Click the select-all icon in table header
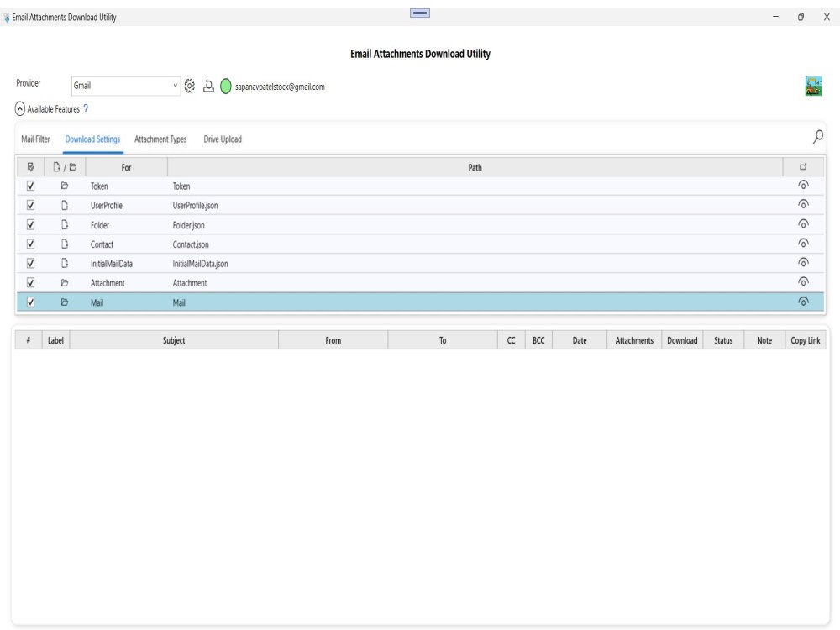The height and width of the screenshot is (630, 840). pyautogui.click(x=30, y=167)
